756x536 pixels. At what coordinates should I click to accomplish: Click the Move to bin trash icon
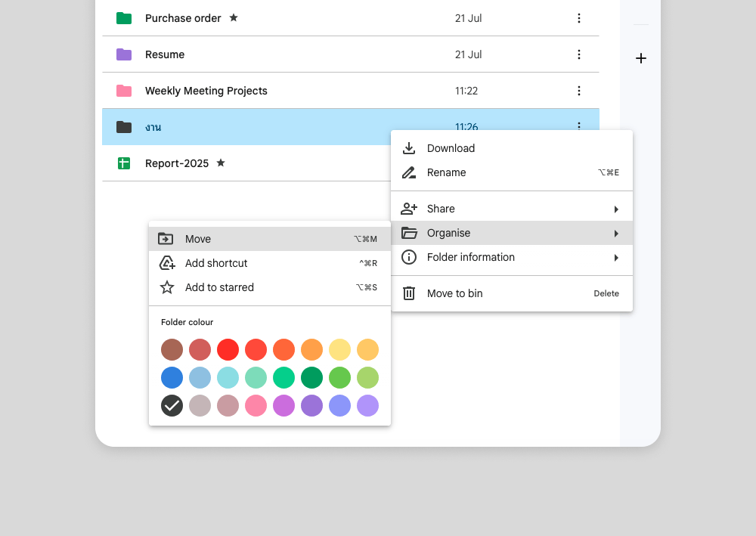tap(409, 293)
